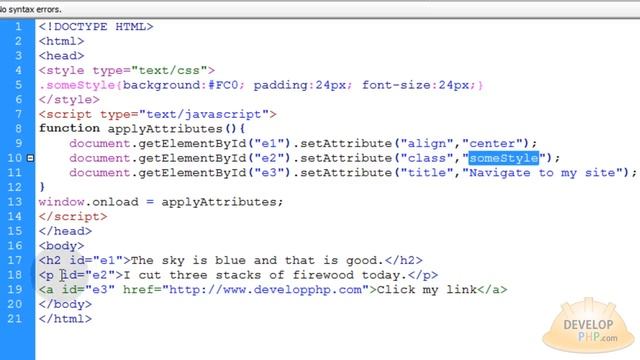Click the "class" string on line 10
The image size is (640, 360).
tap(427, 158)
